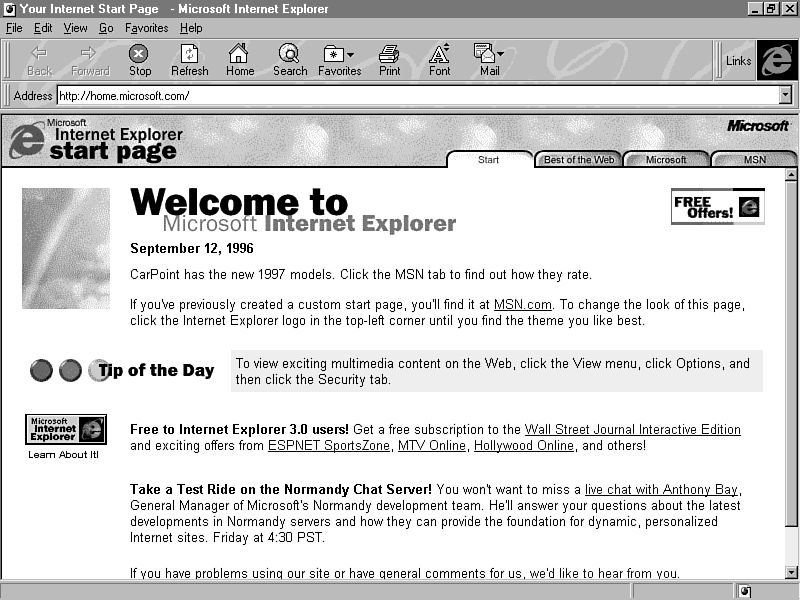Click the September 12, 1996 date text
800x600 pixels.
click(x=192, y=248)
